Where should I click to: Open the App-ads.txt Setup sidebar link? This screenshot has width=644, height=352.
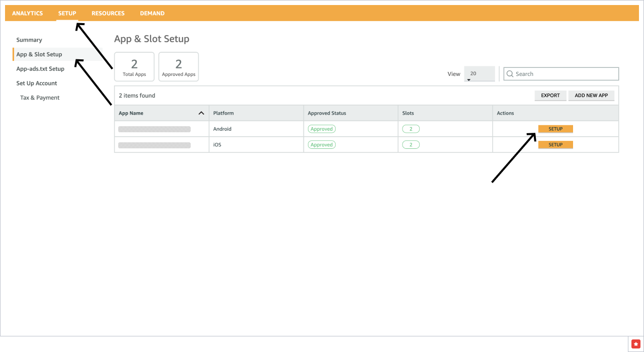click(40, 68)
